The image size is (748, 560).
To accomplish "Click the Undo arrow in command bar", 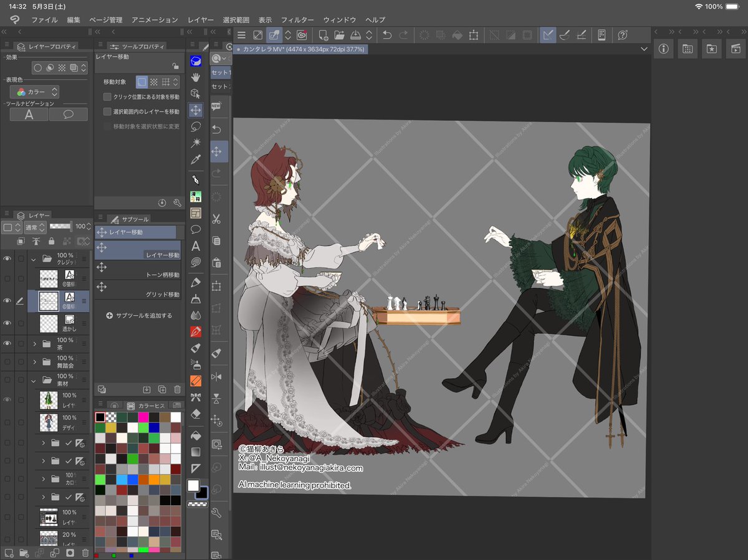I will pyautogui.click(x=387, y=36).
